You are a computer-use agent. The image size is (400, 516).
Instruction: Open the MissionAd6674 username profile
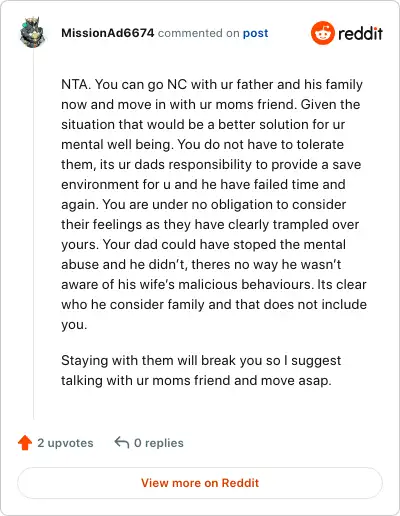pos(108,33)
